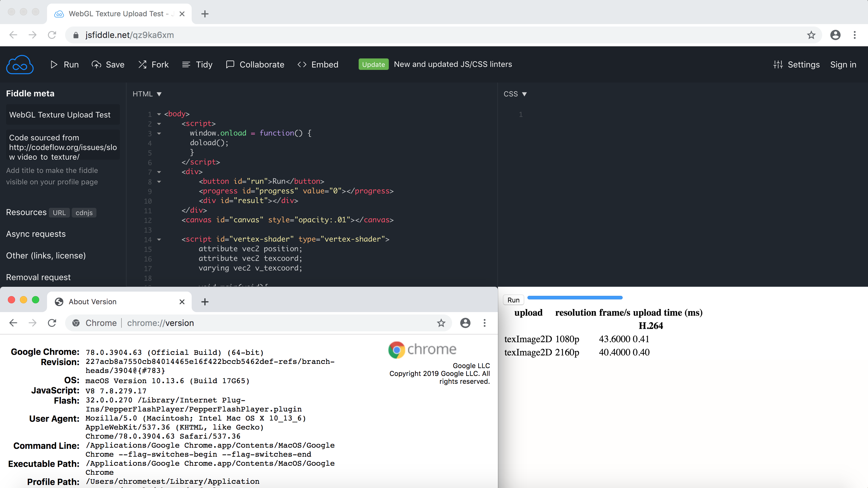Open profile icon in About Version window
Image resolution: width=868 pixels, height=488 pixels.
(x=465, y=323)
